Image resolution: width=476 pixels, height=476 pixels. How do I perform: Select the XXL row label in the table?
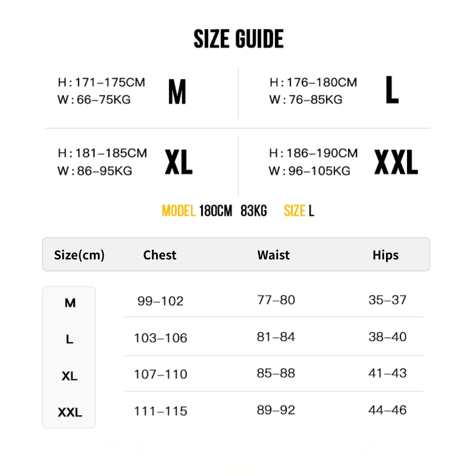click(70, 412)
